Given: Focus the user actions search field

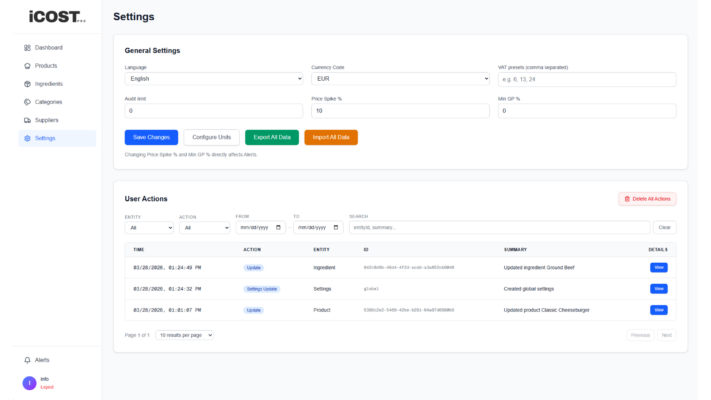Looking at the screenshot, I should click(x=499, y=228).
